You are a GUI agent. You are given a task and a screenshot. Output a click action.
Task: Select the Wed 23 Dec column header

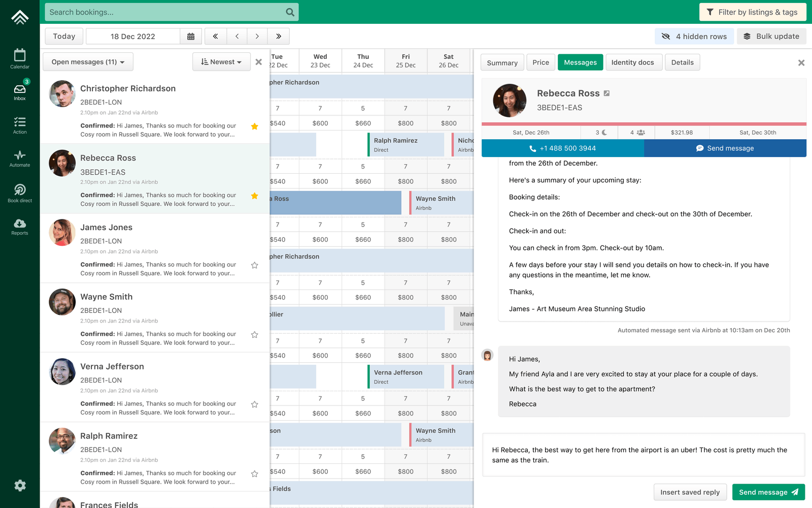coord(320,61)
